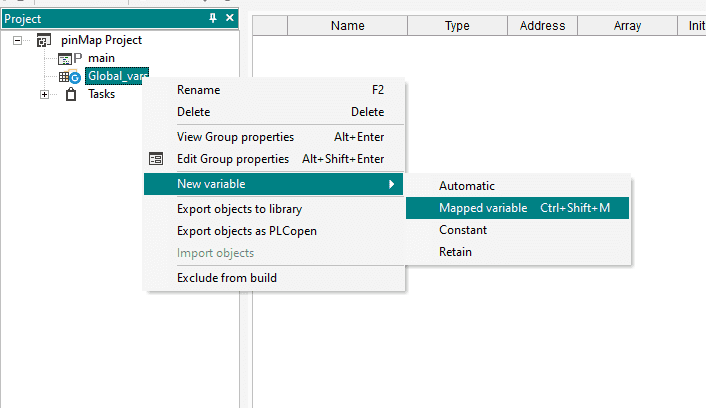Close the Project panel
706x408 pixels.
pos(229,19)
